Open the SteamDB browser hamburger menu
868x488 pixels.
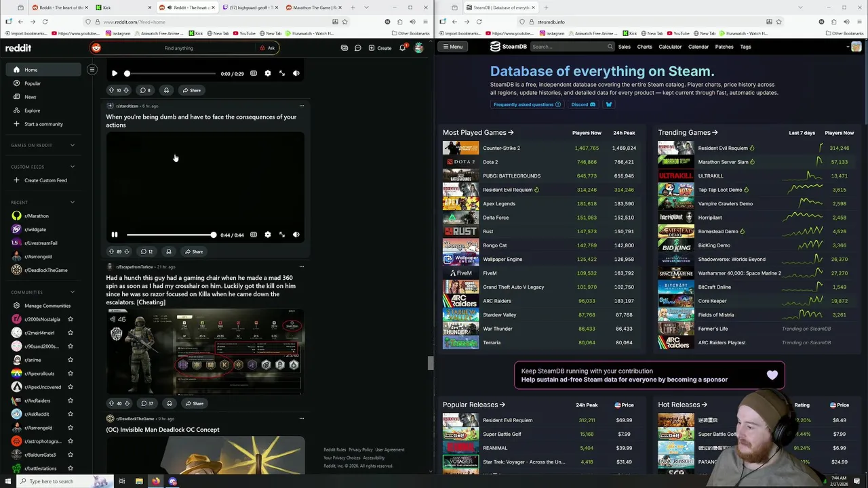pos(859,22)
